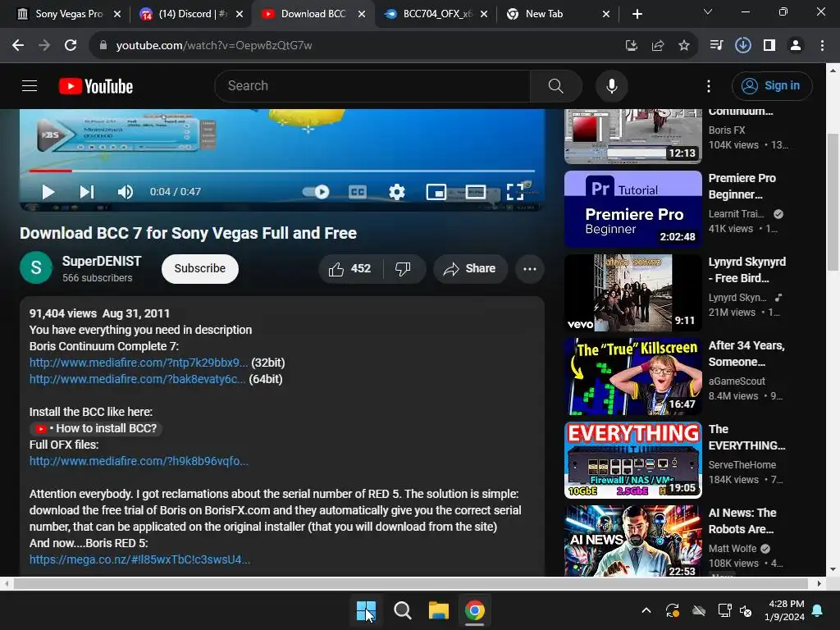Click the horizontal page scrollbar
Image resolution: width=840 pixels, height=630 pixels.
pos(411,583)
